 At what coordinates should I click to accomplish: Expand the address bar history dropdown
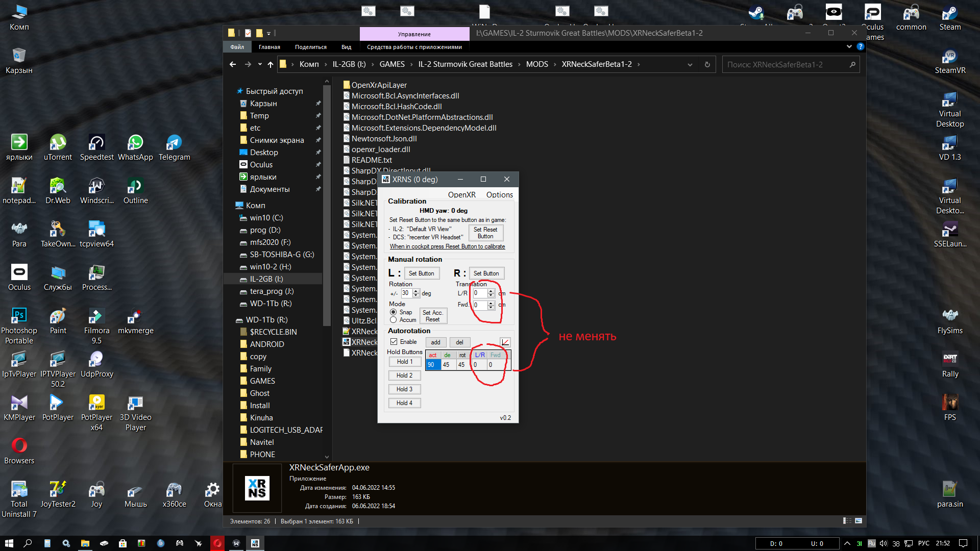690,65
